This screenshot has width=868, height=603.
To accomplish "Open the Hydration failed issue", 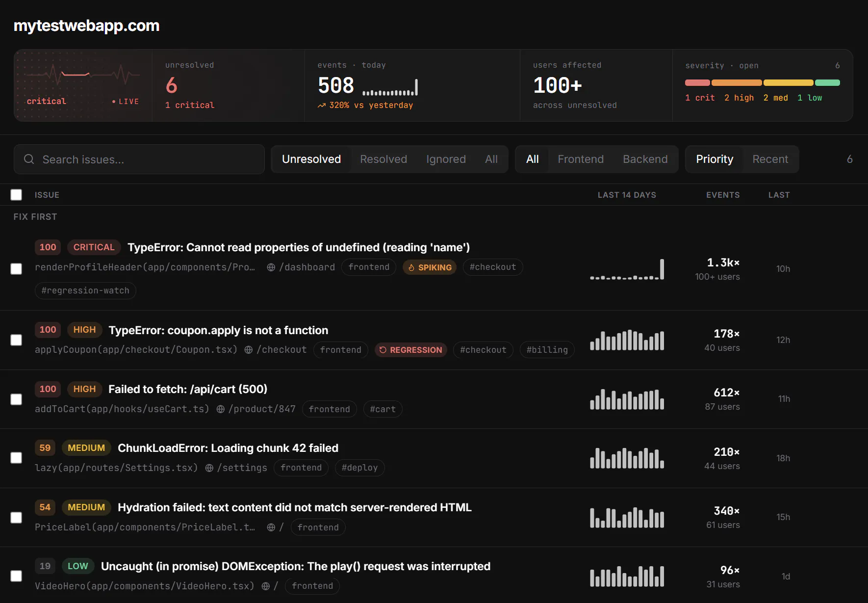I will [x=295, y=507].
